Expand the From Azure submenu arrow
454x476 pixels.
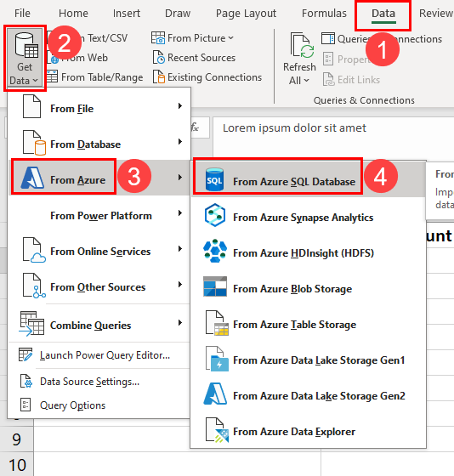pos(180,178)
